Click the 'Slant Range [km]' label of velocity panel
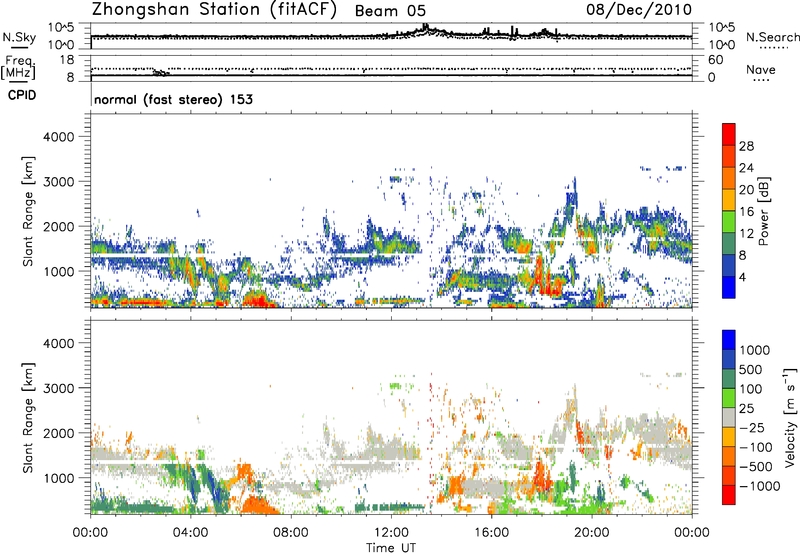Viewport: 800px width, 554px height. [x=28, y=417]
